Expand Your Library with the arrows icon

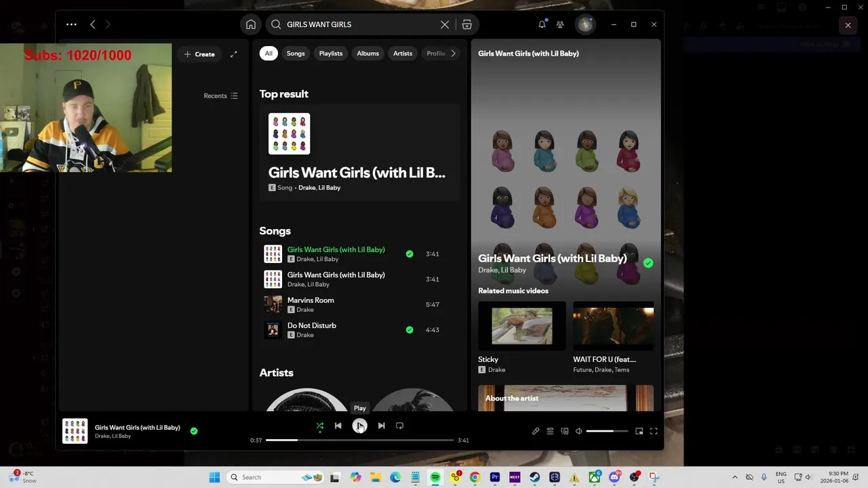pyautogui.click(x=234, y=54)
